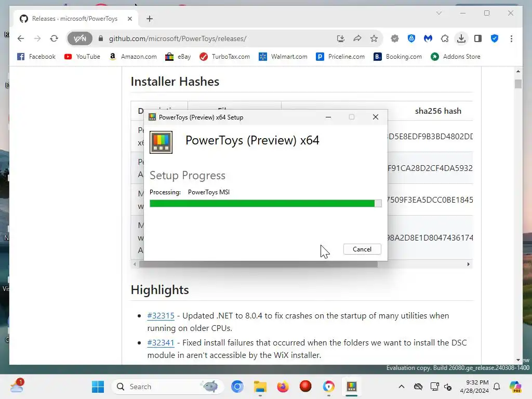Open the weather widget on taskbar
Image resolution: width=532 pixels, height=399 pixels.
pyautogui.click(x=16, y=386)
